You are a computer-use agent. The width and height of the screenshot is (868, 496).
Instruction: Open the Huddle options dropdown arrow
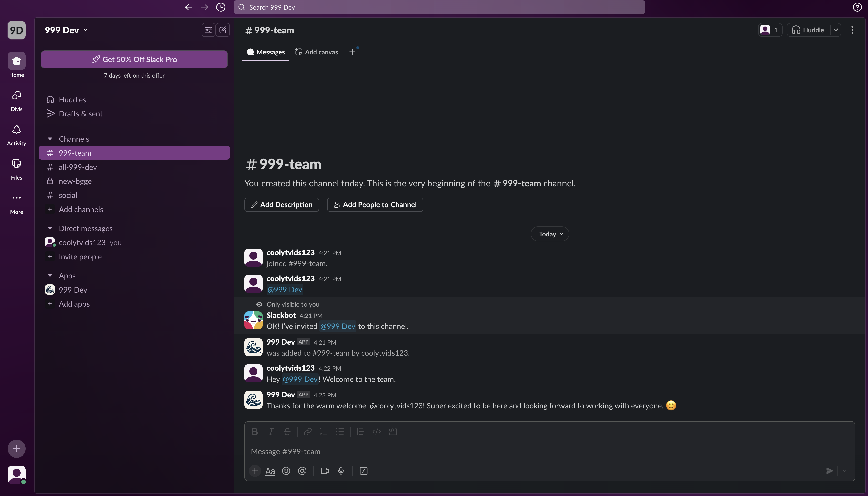click(x=836, y=30)
